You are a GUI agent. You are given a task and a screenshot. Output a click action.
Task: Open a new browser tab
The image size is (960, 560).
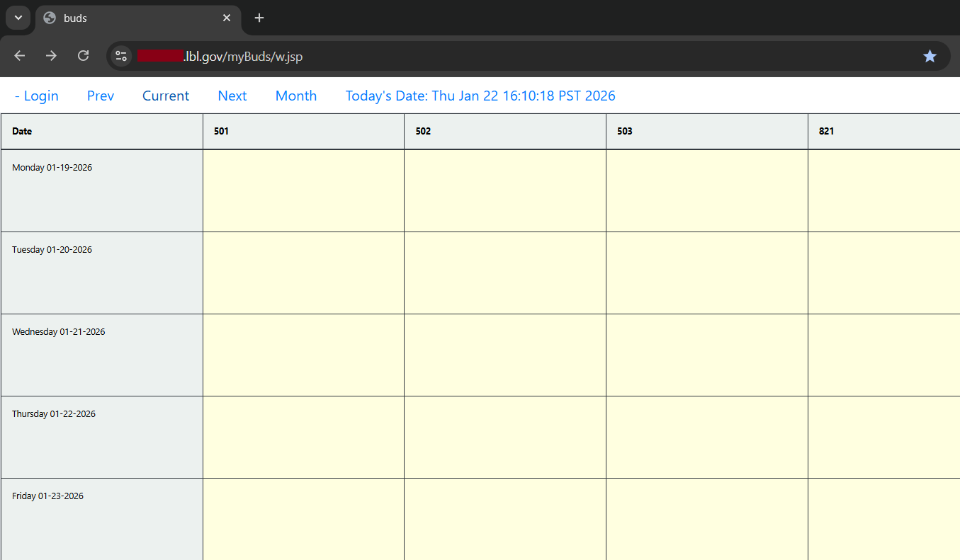[259, 18]
